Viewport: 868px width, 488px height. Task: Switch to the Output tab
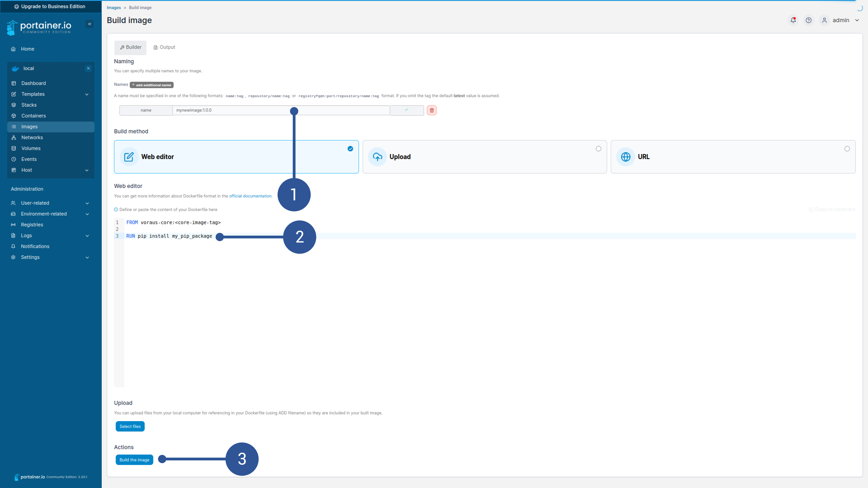[x=164, y=47]
